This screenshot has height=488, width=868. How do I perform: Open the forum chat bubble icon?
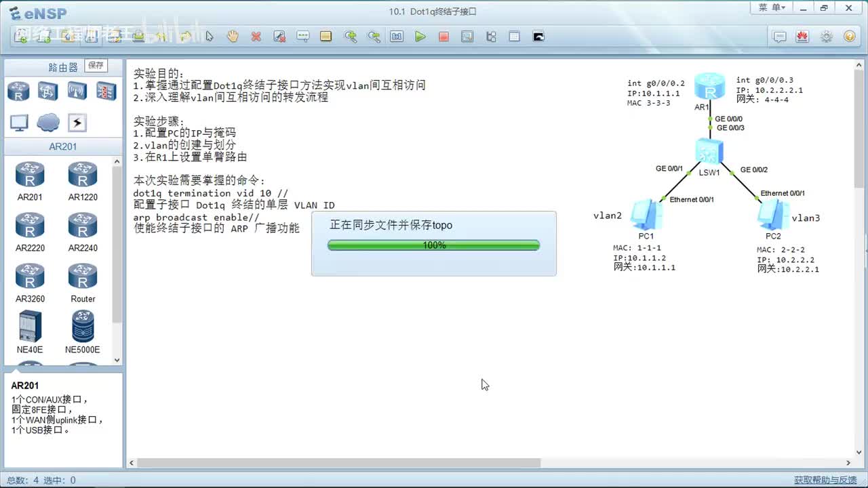coord(780,37)
